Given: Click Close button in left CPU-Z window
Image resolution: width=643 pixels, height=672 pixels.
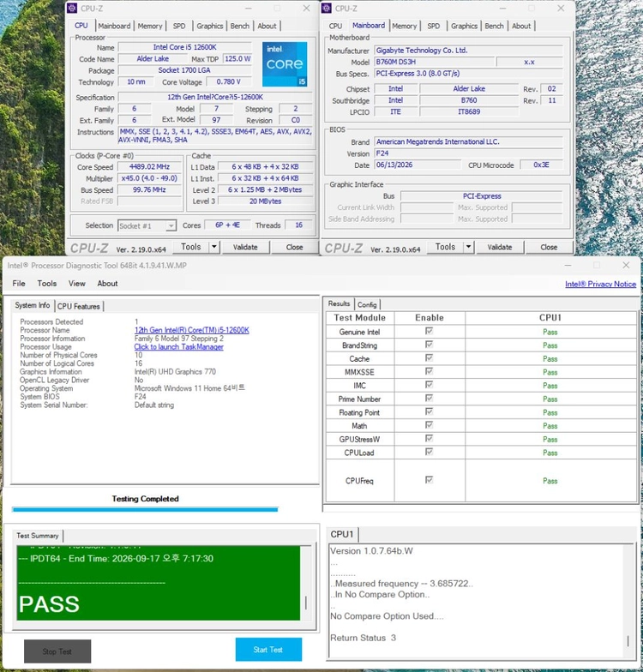Looking at the screenshot, I should (x=295, y=247).
